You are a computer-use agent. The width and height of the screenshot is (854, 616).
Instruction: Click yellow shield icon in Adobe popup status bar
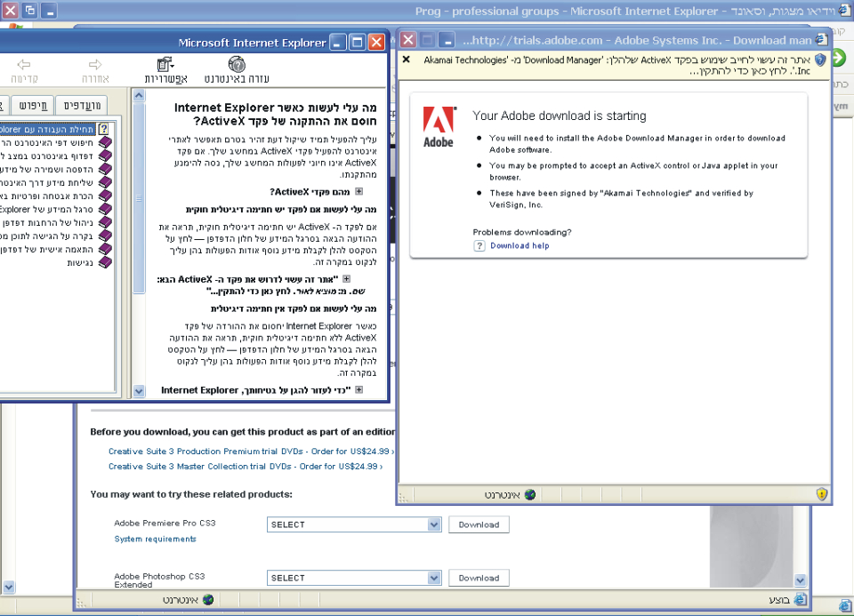(822, 494)
